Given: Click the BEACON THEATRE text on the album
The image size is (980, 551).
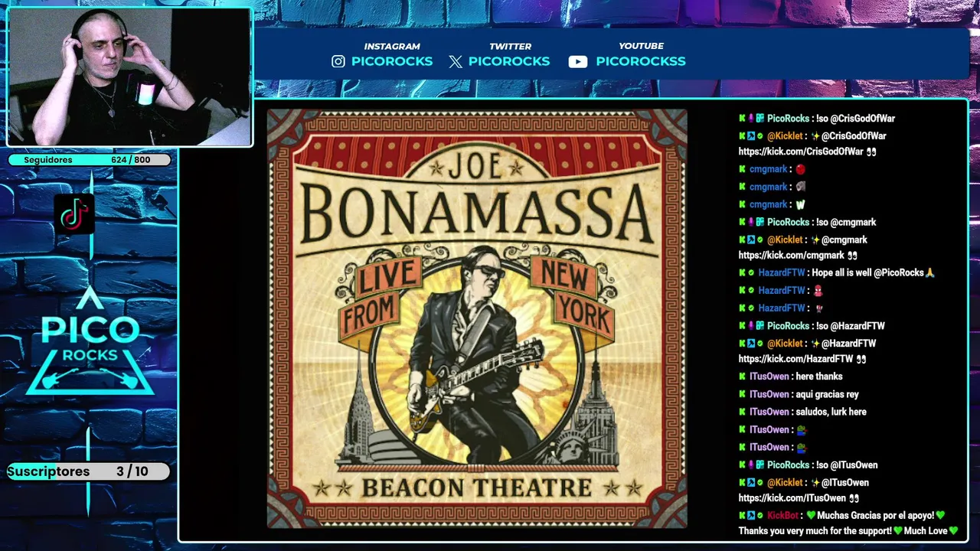Looking at the screenshot, I should click(477, 487).
